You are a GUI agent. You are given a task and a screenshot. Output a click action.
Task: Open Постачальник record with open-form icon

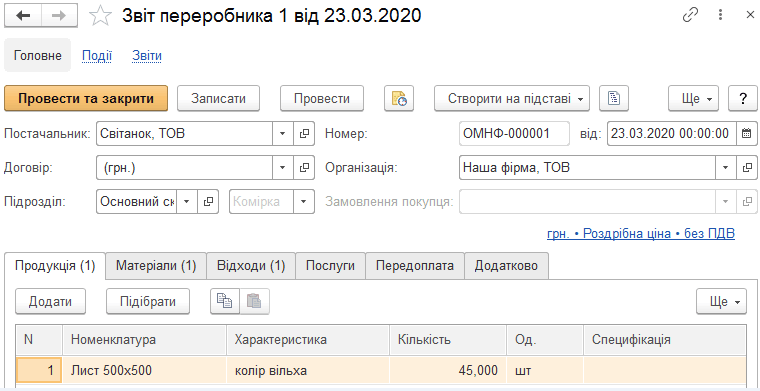(304, 133)
